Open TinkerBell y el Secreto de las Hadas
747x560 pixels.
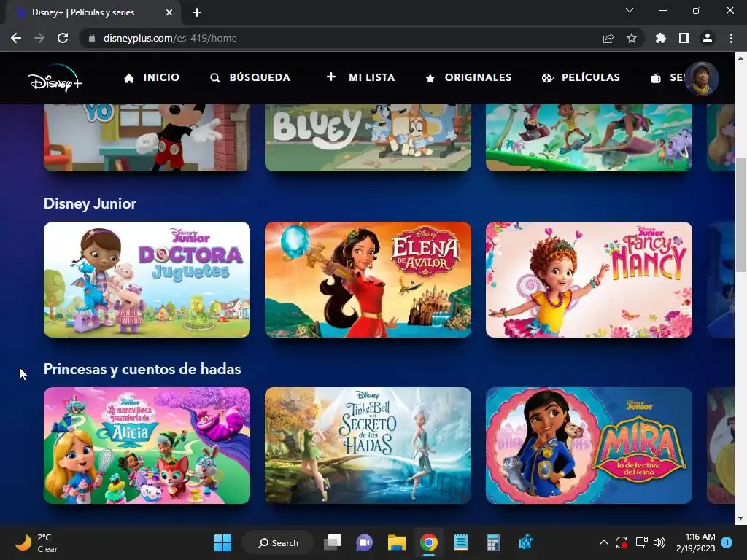pos(368,446)
